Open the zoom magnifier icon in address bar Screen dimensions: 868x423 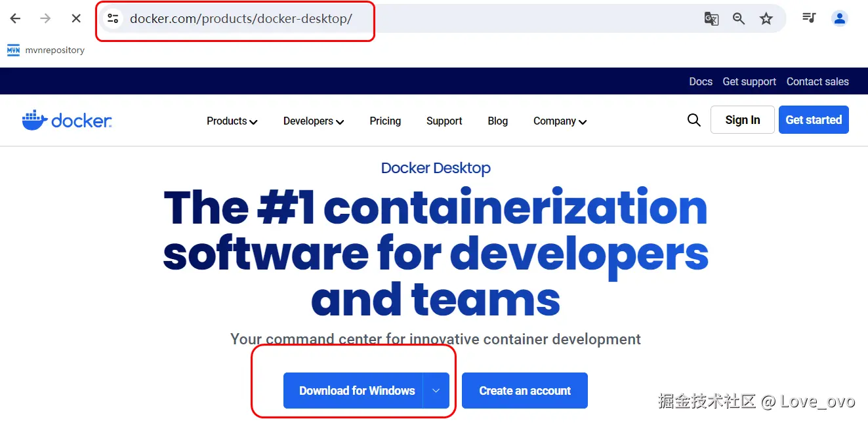[739, 18]
